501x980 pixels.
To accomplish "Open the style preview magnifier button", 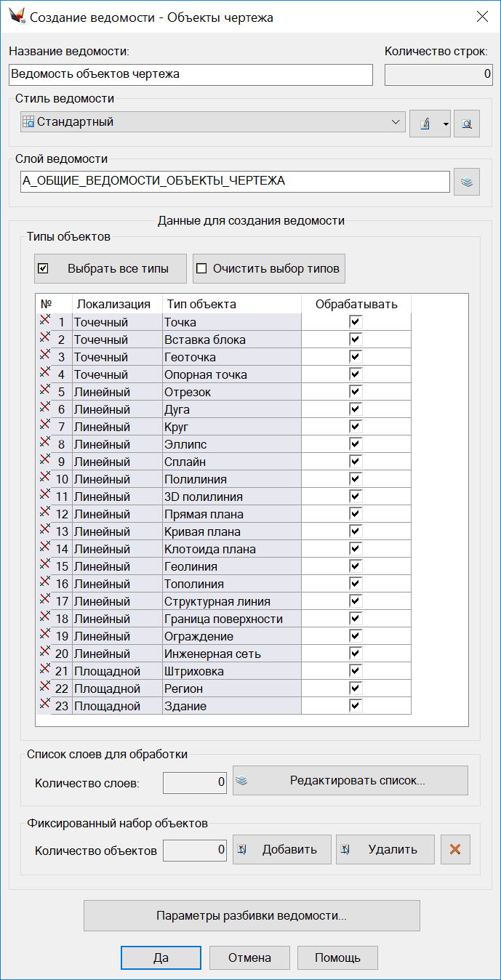I will [467, 124].
